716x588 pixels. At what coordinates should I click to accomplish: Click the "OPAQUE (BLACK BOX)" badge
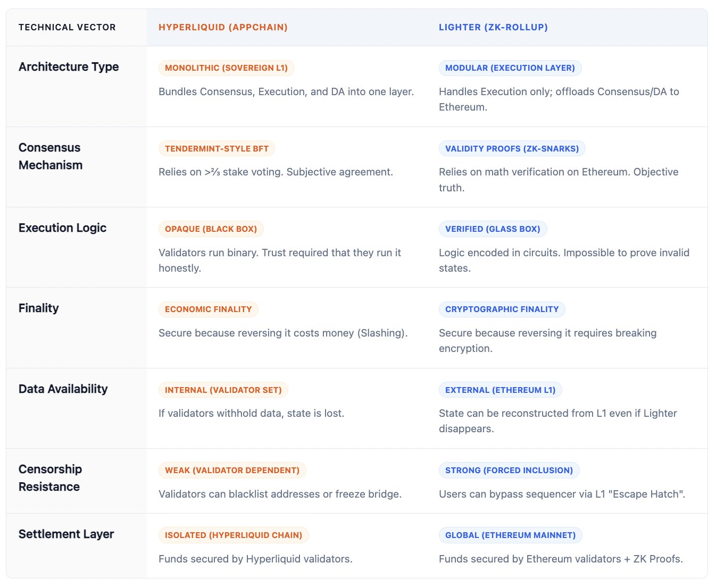point(211,229)
